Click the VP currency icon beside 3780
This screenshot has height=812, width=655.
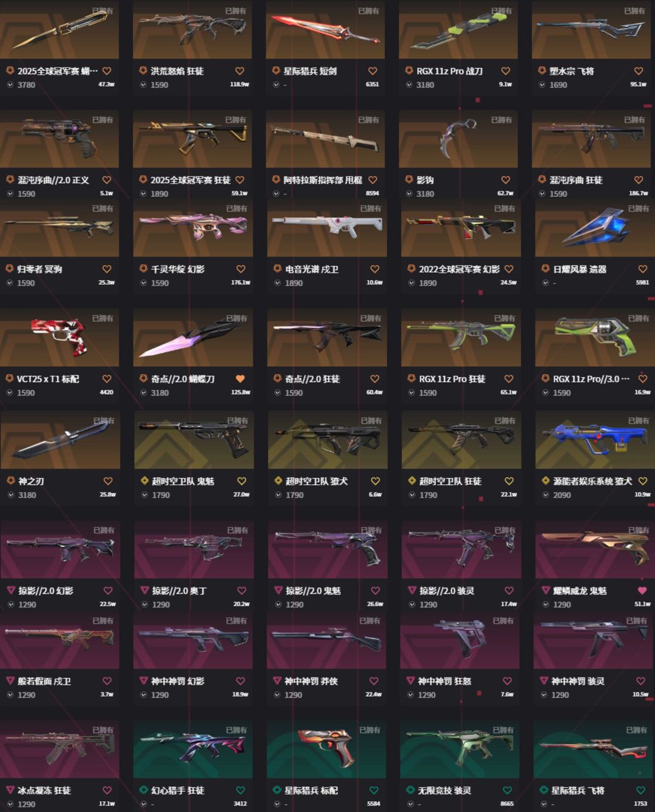(x=10, y=85)
